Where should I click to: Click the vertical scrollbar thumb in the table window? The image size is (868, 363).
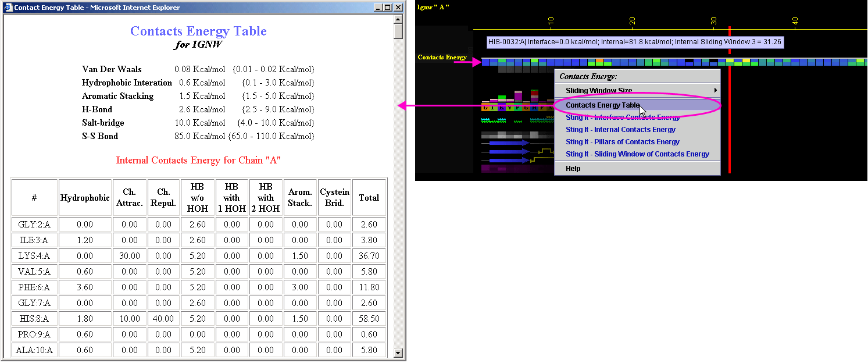(x=398, y=31)
